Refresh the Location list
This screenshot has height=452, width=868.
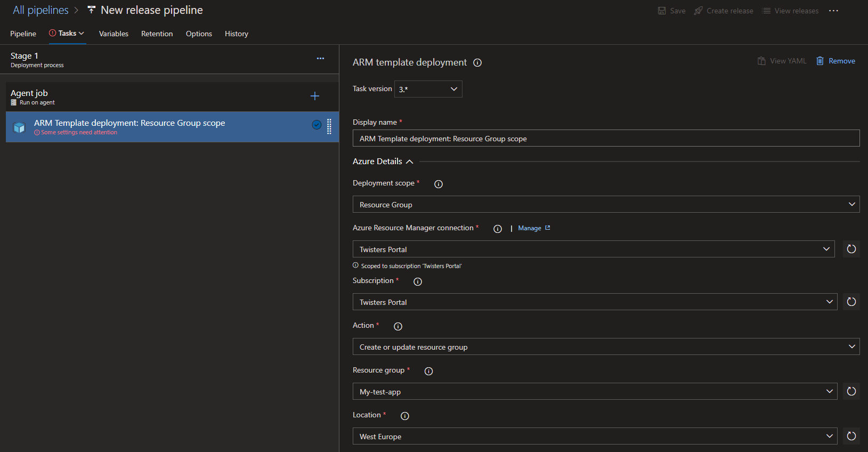click(851, 436)
